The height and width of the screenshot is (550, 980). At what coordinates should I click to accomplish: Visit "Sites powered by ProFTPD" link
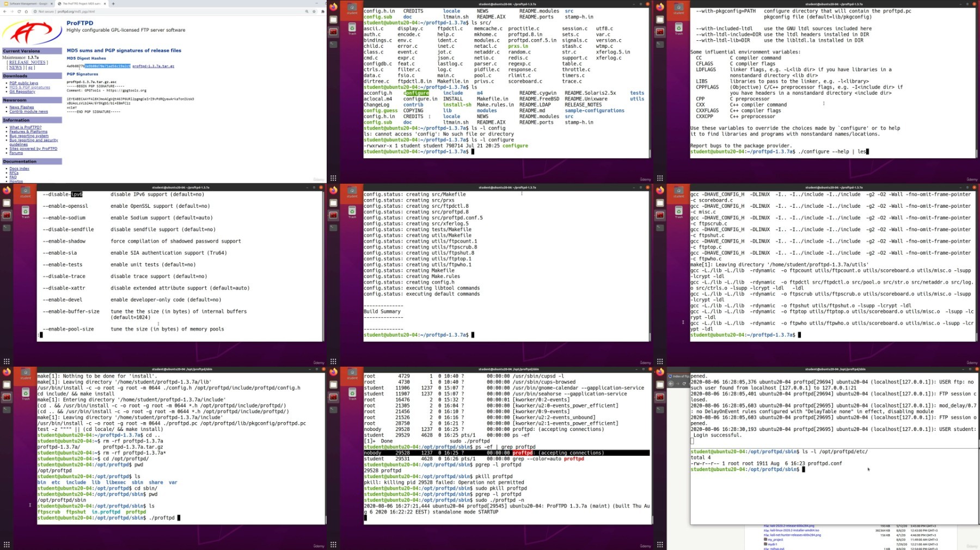[x=33, y=149]
